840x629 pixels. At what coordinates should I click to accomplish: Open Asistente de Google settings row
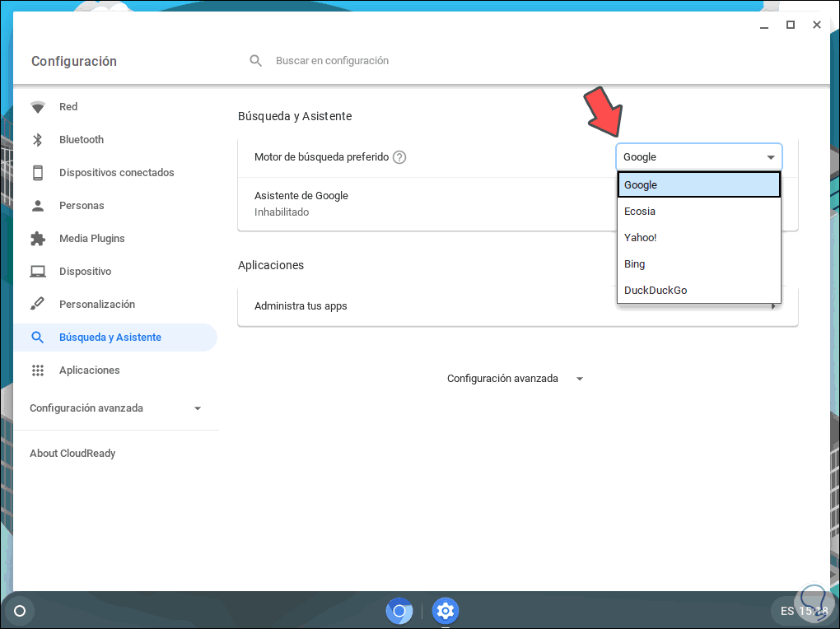(x=427, y=204)
